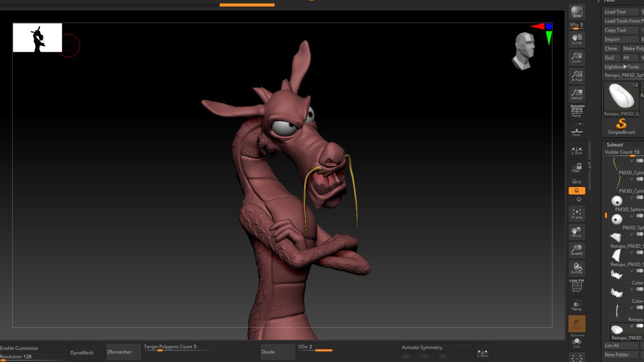This screenshot has height=362, width=644.
Task: Click the tray divider arrows beside L.Sym
Action: (590, 164)
